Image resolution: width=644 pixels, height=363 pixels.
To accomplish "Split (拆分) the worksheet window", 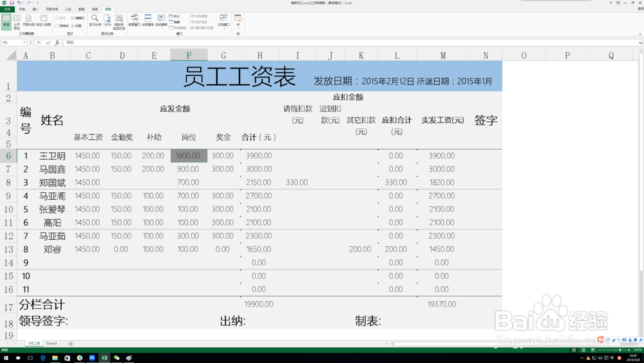I will (175, 17).
